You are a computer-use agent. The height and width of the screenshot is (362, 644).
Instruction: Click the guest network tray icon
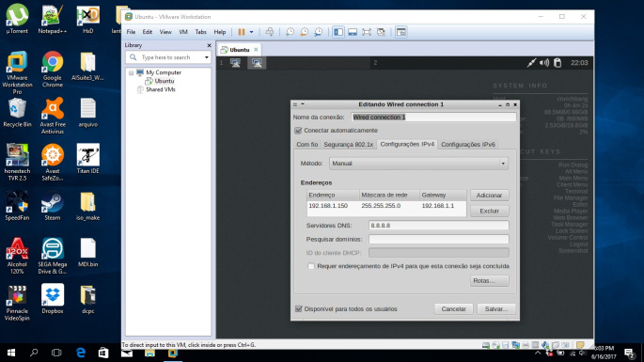[x=531, y=63]
